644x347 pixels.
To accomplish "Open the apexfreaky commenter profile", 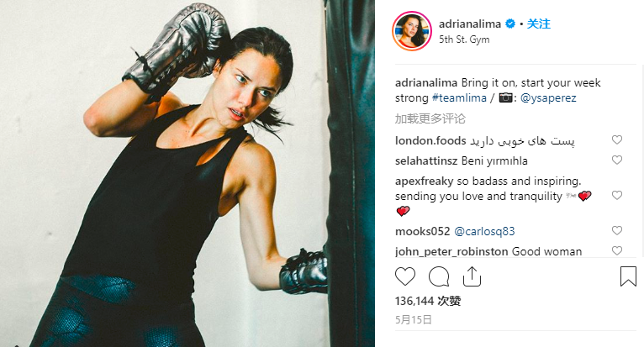I will point(425,181).
